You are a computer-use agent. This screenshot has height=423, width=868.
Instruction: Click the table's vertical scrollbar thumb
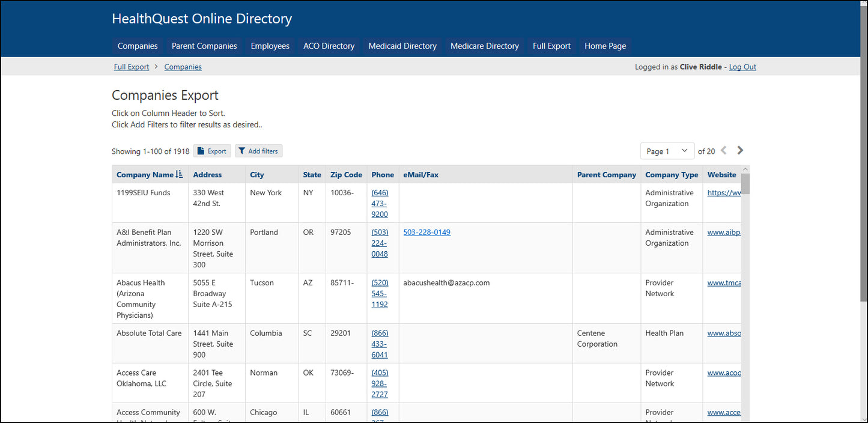(745, 184)
